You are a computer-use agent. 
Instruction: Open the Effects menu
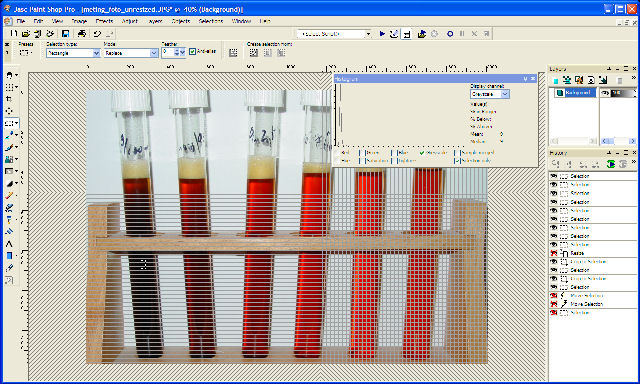[x=104, y=21]
